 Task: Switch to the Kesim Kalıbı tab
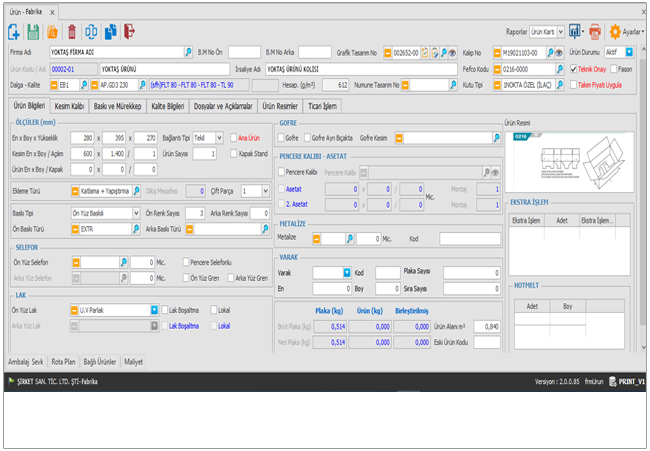[70, 105]
